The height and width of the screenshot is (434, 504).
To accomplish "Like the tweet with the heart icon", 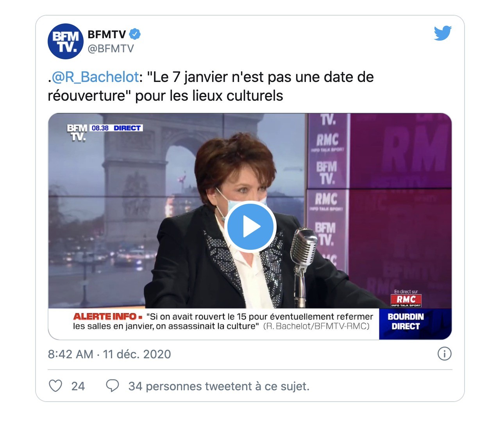I will click(x=55, y=386).
